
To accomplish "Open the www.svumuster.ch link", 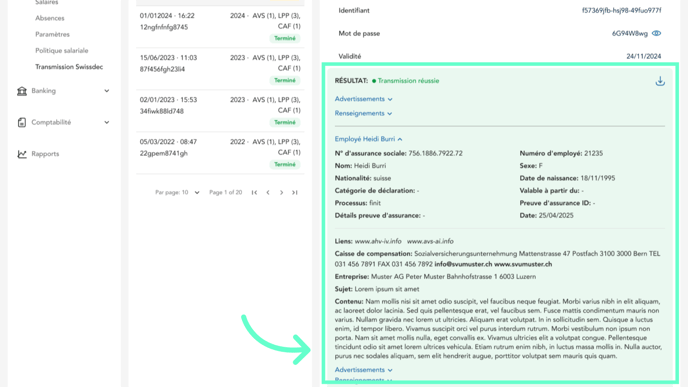I will 523,264.
